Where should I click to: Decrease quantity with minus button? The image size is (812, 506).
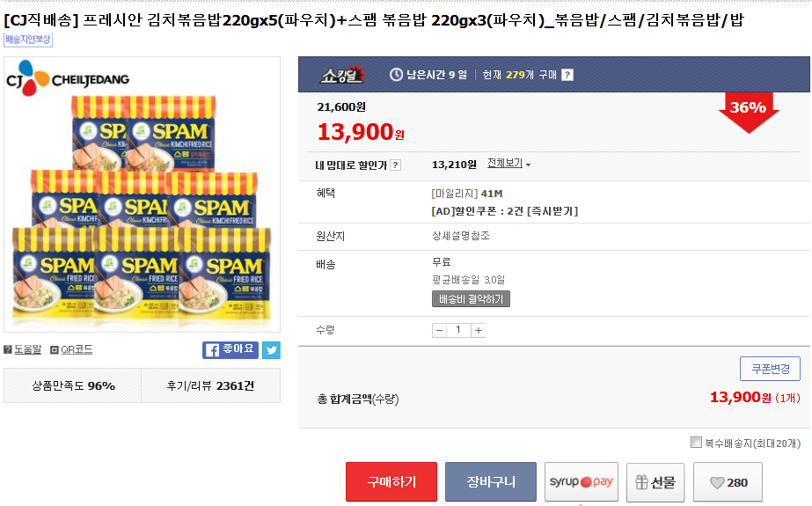[440, 330]
